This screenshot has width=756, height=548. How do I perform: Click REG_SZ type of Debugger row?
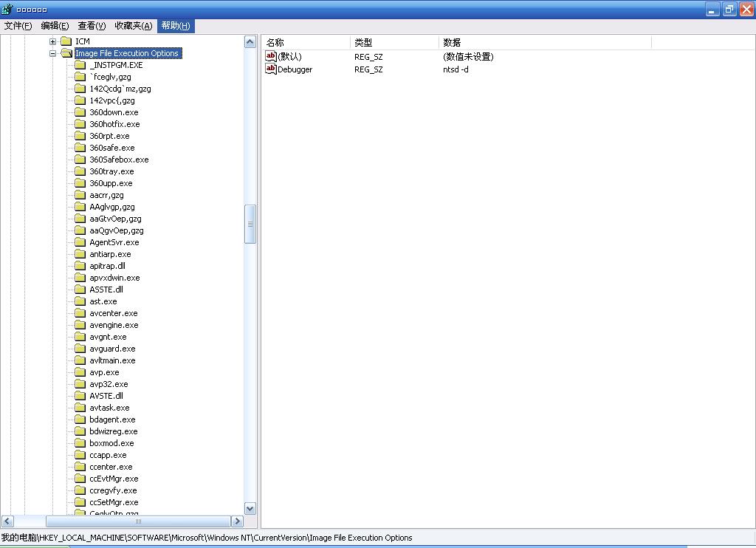pos(368,69)
